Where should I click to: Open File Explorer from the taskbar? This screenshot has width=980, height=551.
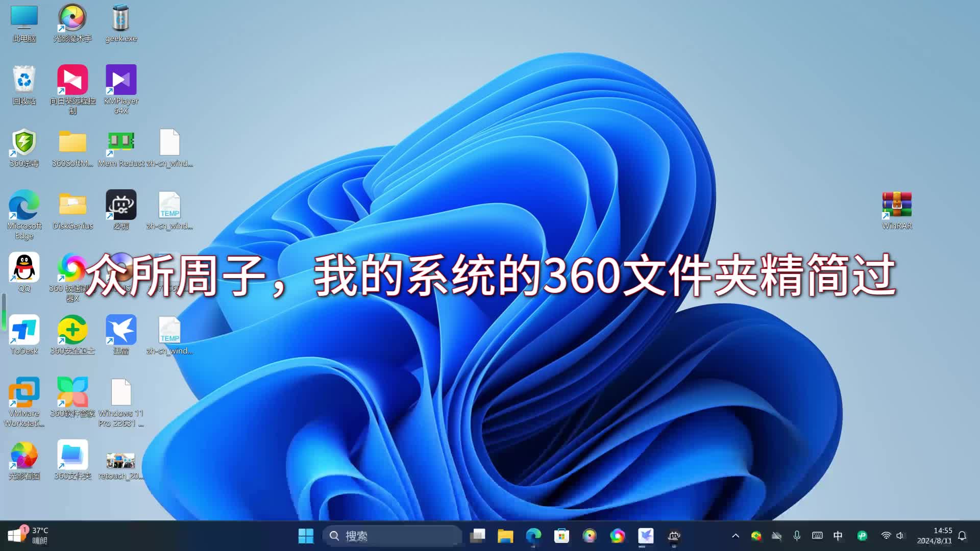pyautogui.click(x=505, y=536)
